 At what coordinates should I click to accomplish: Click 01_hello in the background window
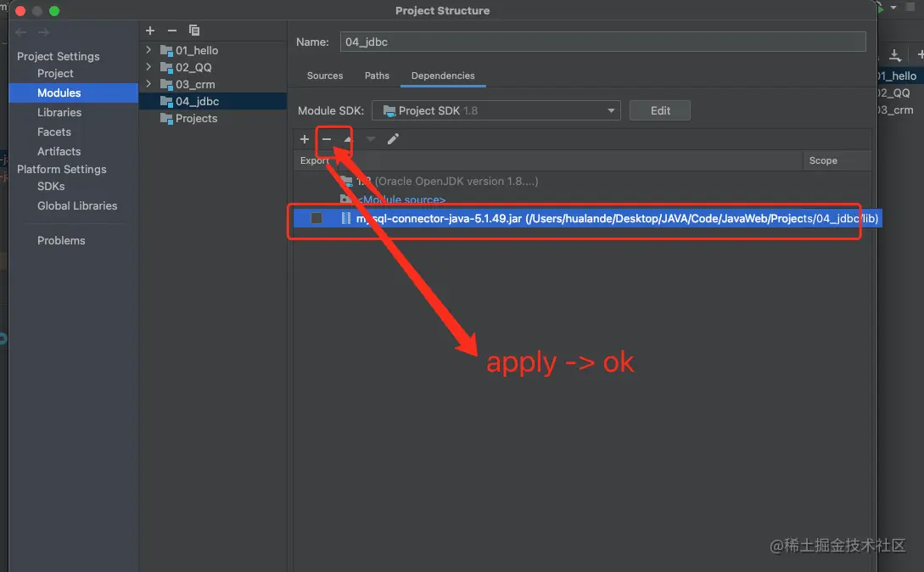[896, 76]
